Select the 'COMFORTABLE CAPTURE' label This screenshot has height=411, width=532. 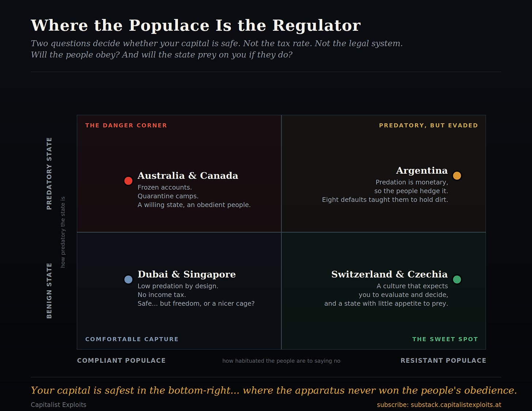(x=132, y=339)
